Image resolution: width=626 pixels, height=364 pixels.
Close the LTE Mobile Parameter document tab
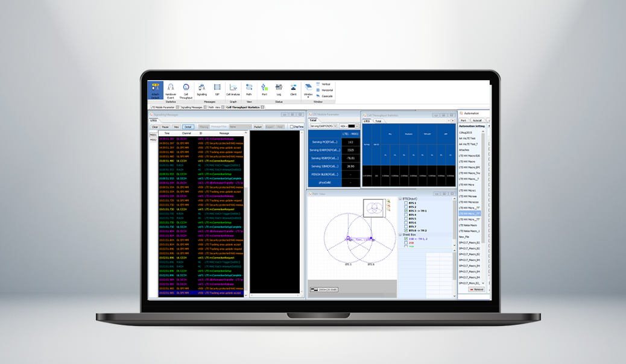pos(177,107)
